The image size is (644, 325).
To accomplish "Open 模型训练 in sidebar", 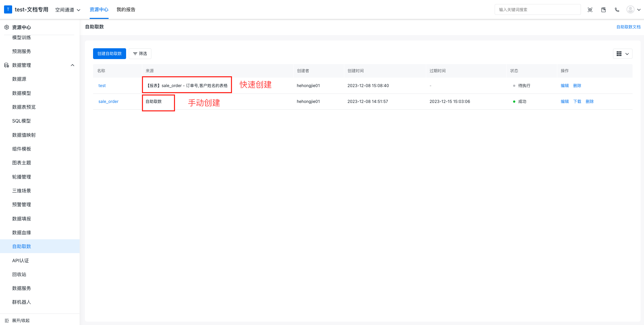I will (x=22, y=37).
